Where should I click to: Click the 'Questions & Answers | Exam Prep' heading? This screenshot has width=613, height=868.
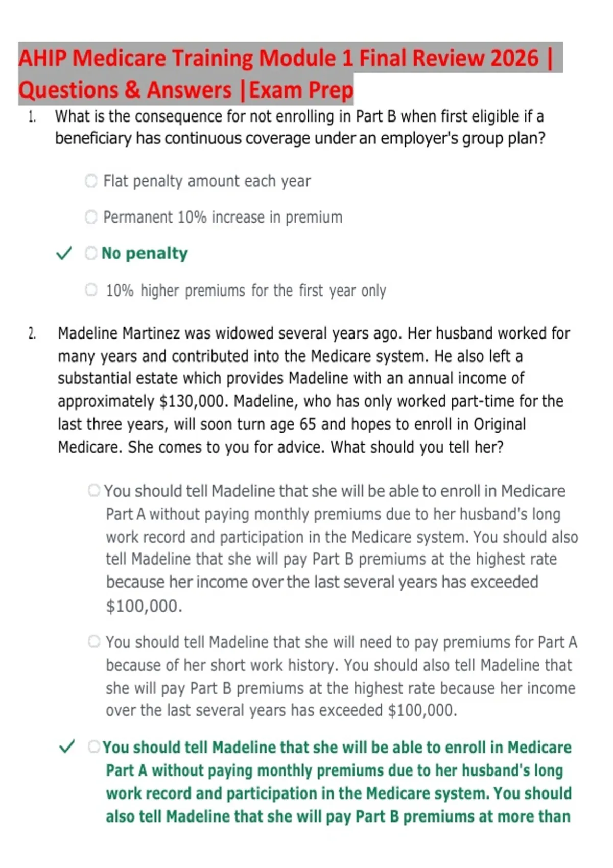pos(186,90)
